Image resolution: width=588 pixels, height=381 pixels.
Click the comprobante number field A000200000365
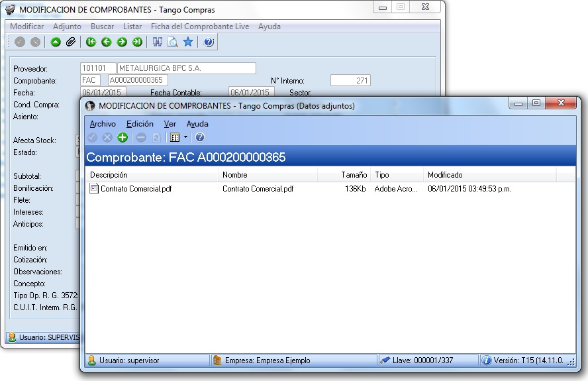(x=138, y=80)
